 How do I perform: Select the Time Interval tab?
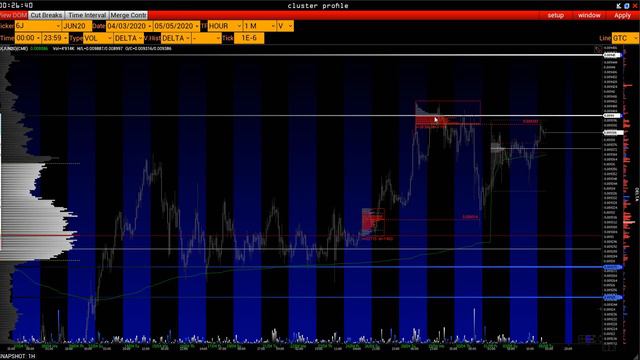[x=87, y=15]
